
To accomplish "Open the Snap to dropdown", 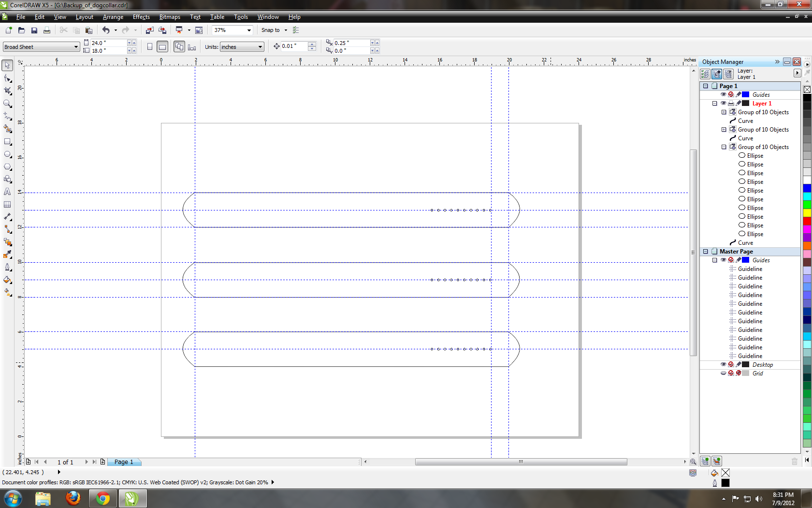I will (x=286, y=30).
